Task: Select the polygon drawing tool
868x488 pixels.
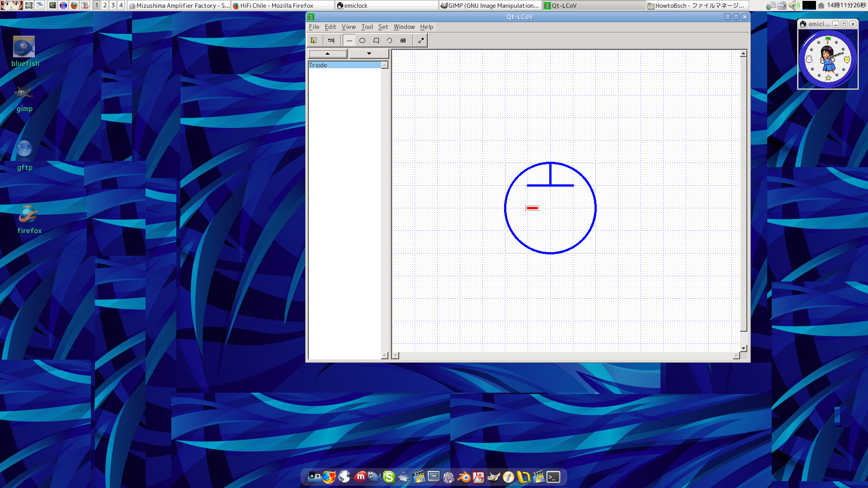Action: 376,41
